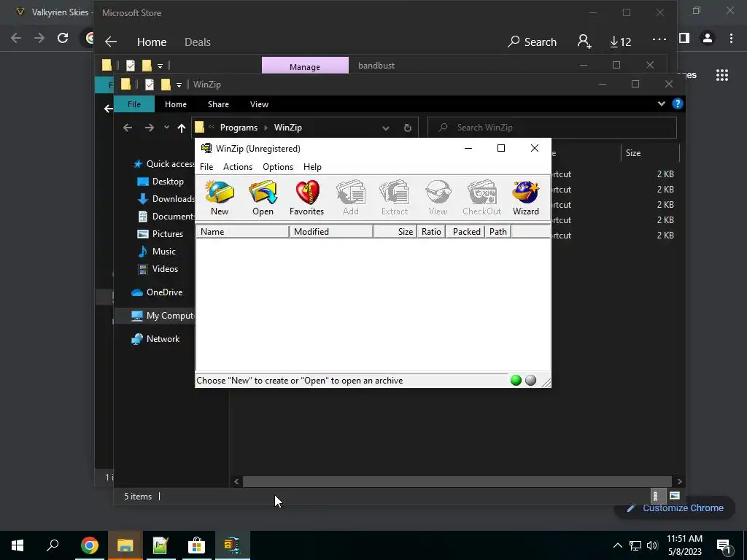
Task: Click the Search WinZip field
Action: (x=552, y=128)
